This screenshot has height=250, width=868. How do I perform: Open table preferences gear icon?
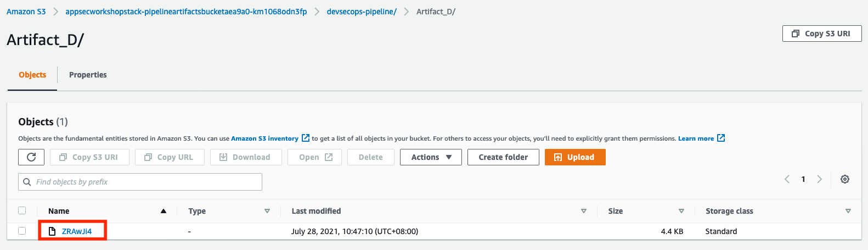pyautogui.click(x=845, y=179)
